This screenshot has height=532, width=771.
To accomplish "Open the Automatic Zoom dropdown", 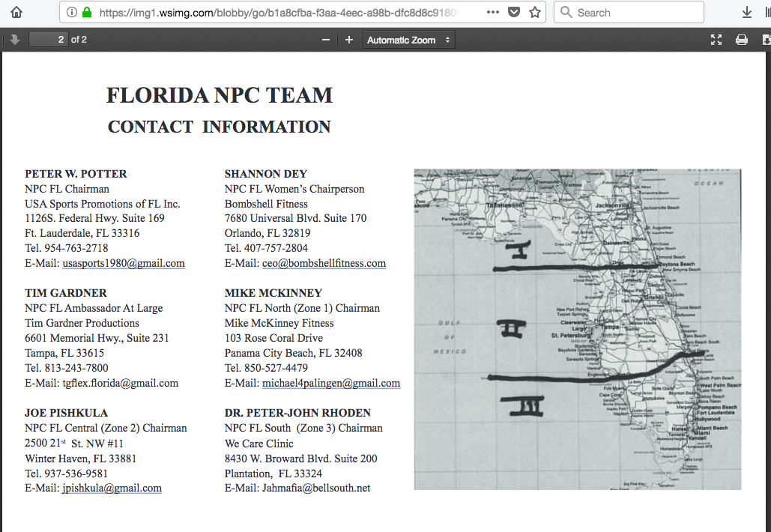I will tap(408, 40).
